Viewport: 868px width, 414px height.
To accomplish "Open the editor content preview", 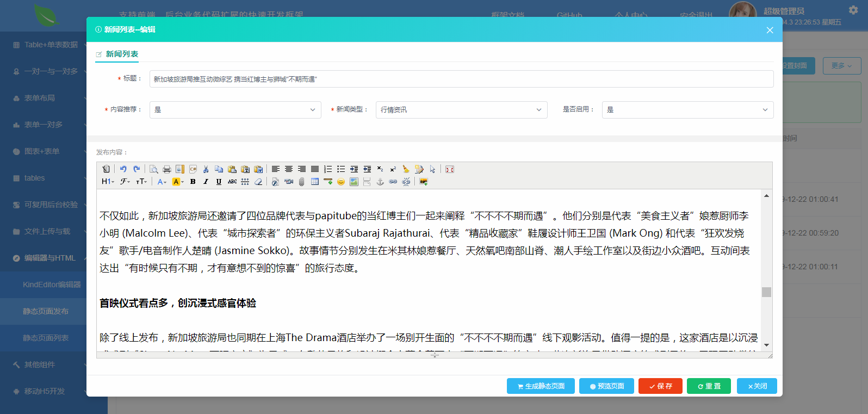I will (154, 169).
